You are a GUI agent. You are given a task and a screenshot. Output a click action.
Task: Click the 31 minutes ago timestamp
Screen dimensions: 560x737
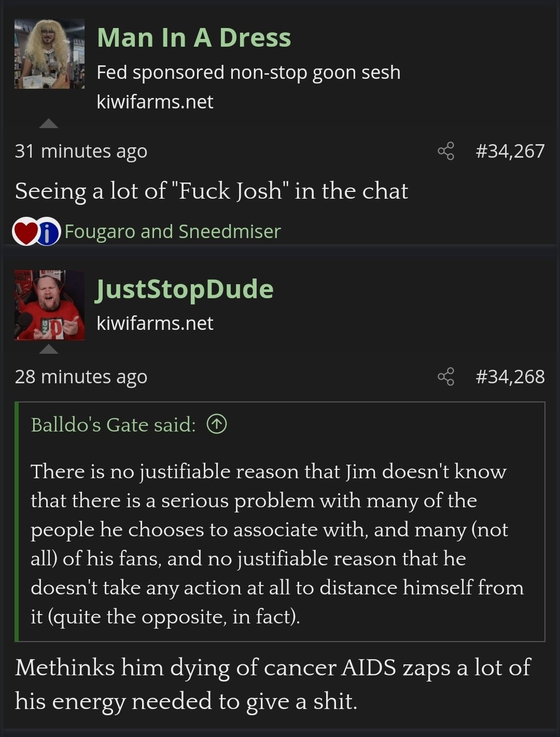[x=81, y=151]
